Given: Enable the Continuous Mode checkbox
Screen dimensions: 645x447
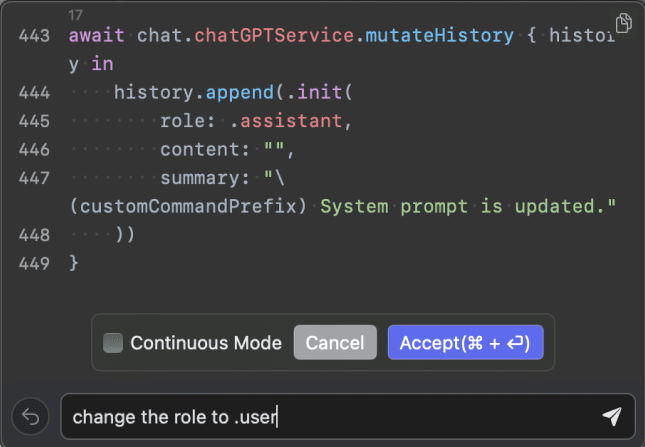Looking at the screenshot, I should (x=113, y=343).
